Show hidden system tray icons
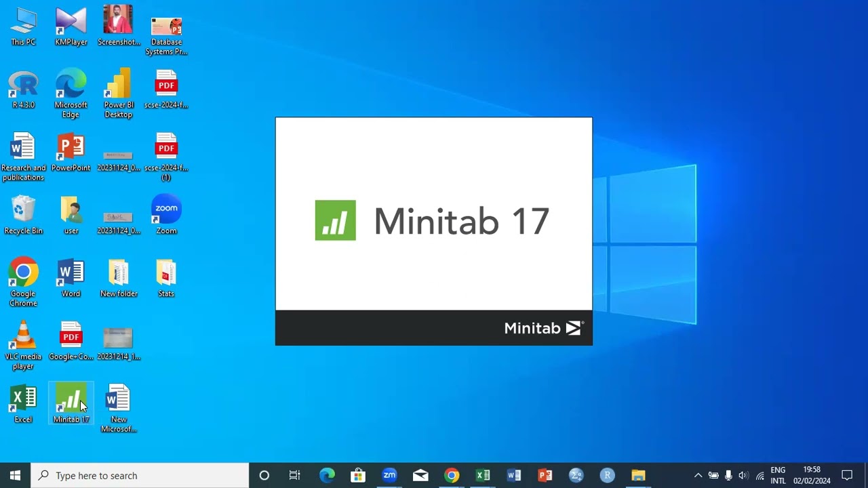Viewport: 868px width, 488px height. (x=698, y=475)
